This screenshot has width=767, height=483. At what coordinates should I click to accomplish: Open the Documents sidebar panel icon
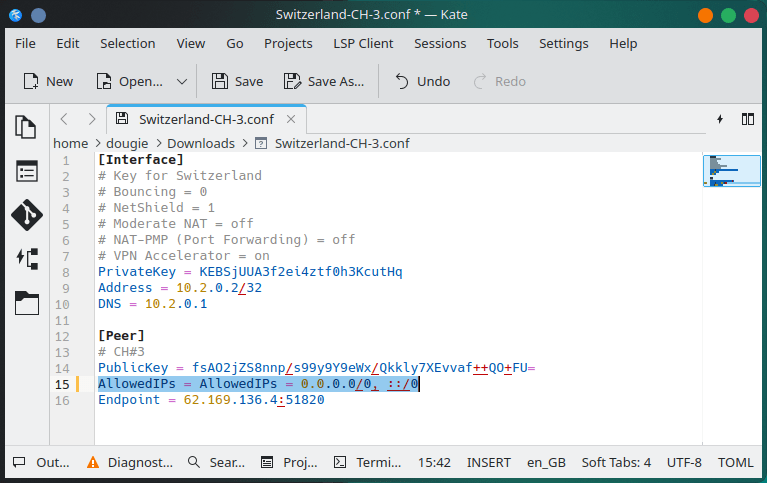tap(26, 127)
